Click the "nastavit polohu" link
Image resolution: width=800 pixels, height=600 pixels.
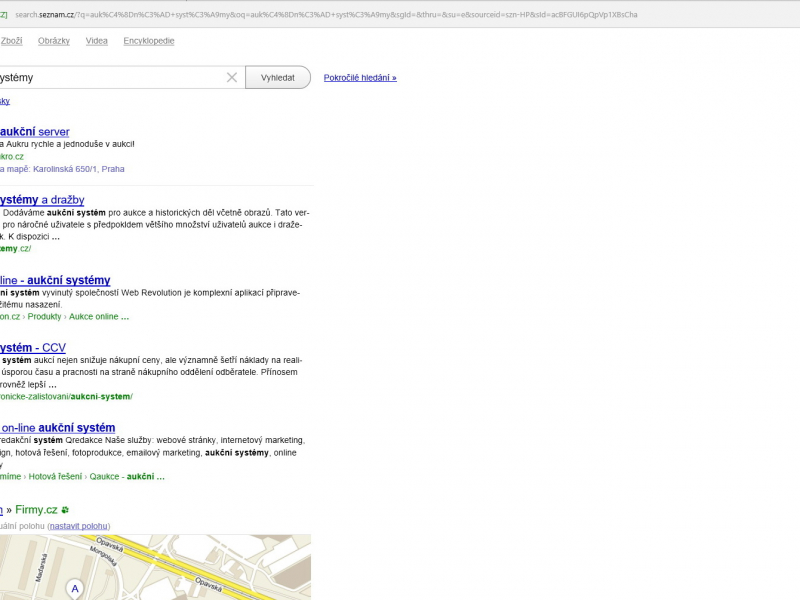tap(79, 526)
